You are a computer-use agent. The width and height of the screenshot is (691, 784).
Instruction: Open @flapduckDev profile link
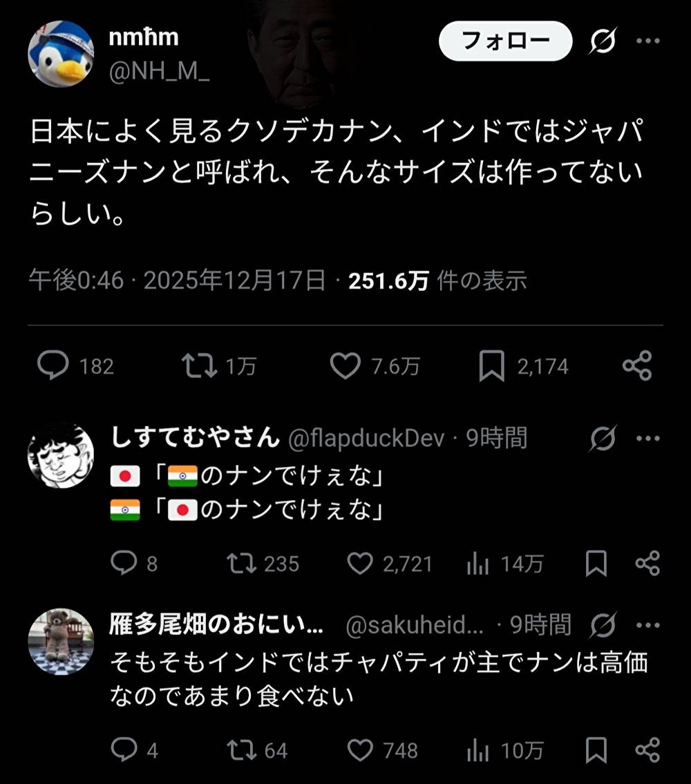click(x=366, y=438)
